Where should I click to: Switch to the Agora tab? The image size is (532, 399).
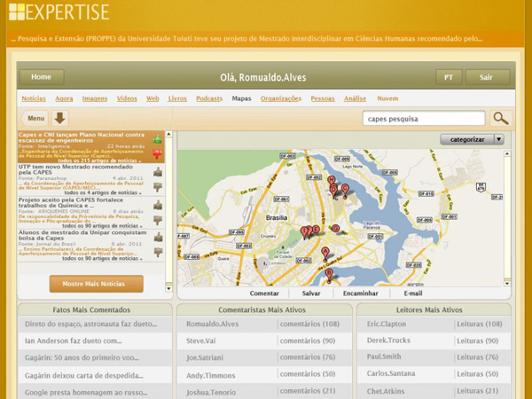coord(64,98)
